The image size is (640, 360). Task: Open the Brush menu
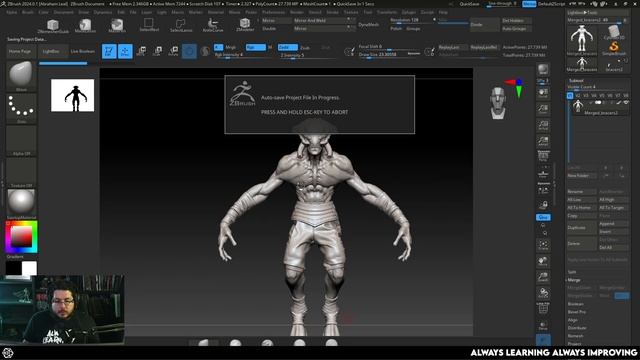coord(28,12)
